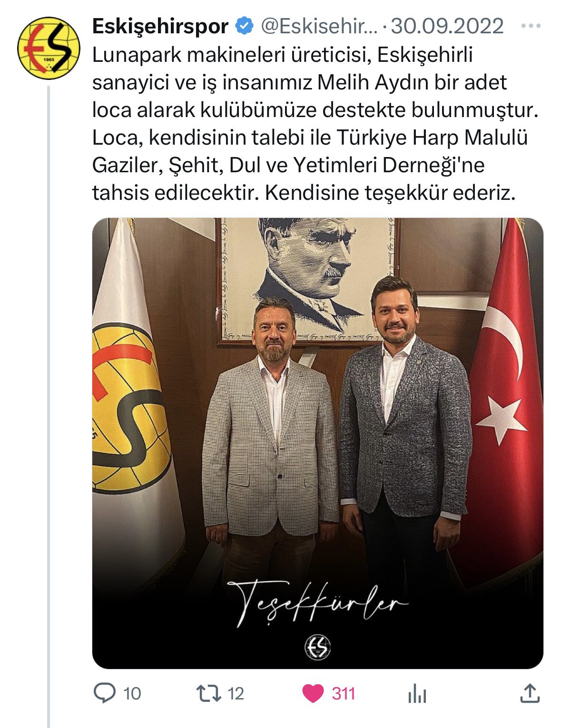Open the attached photo of two men
Image resolution: width=561 pixels, height=728 pixels.
coord(317,443)
